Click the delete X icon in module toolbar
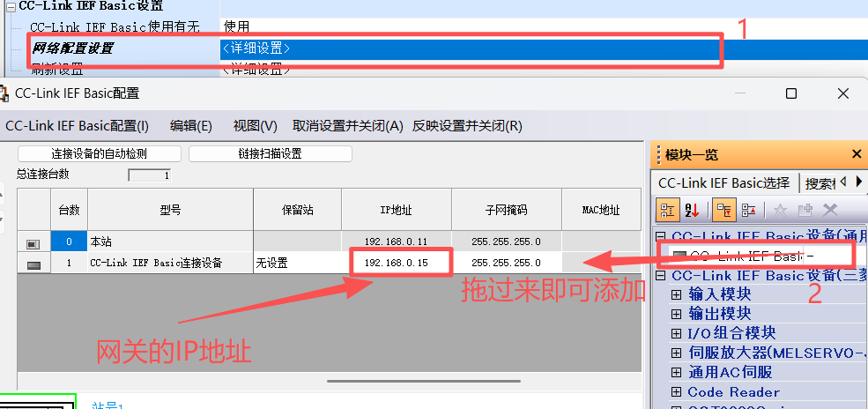The width and height of the screenshot is (868, 409). click(x=830, y=210)
